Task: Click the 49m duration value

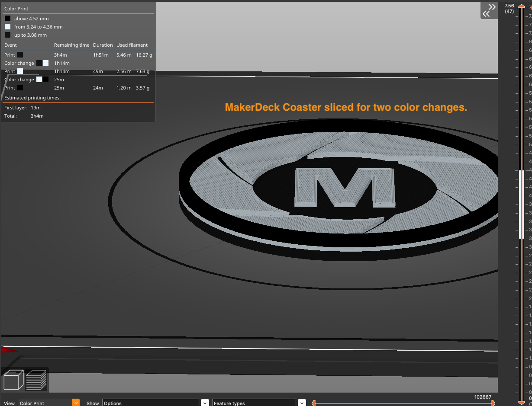Action: point(98,71)
